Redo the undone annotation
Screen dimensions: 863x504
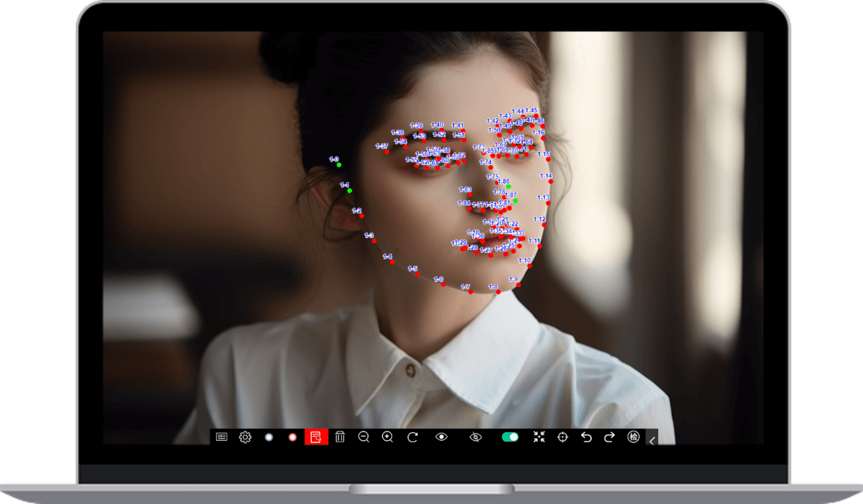[608, 437]
